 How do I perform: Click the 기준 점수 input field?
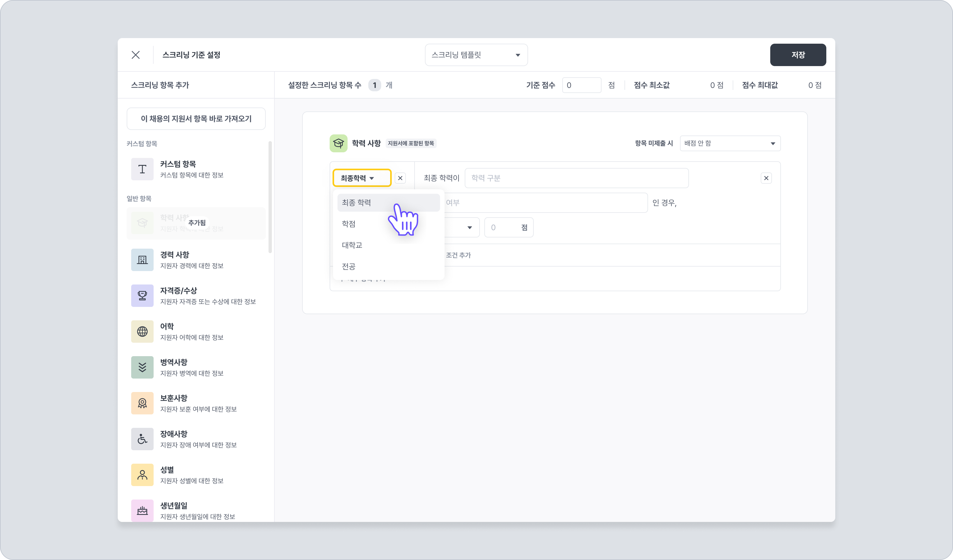(581, 85)
